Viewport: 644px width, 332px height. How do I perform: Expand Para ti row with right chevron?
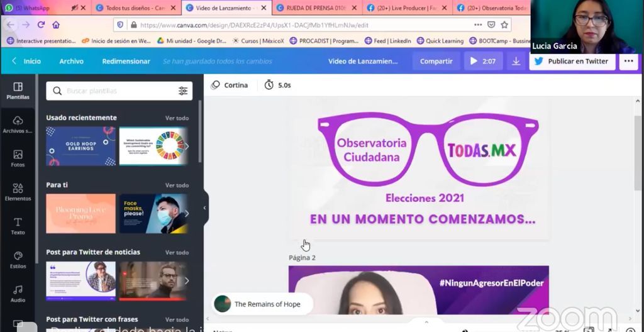[x=186, y=214]
